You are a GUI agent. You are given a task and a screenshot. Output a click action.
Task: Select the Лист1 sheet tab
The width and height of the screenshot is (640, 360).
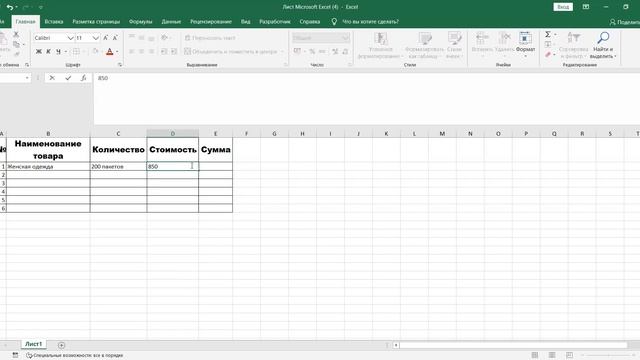[x=33, y=344]
